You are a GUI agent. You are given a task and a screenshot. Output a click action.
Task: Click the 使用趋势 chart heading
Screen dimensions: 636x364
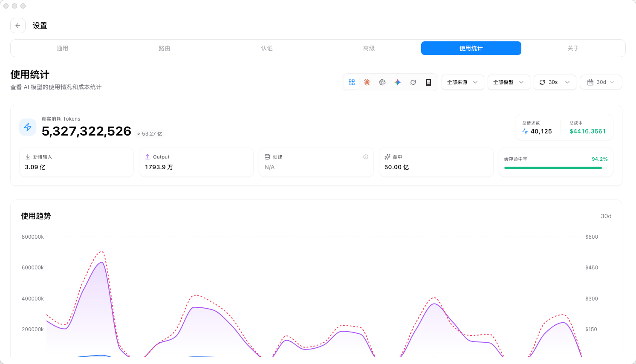[x=36, y=216]
